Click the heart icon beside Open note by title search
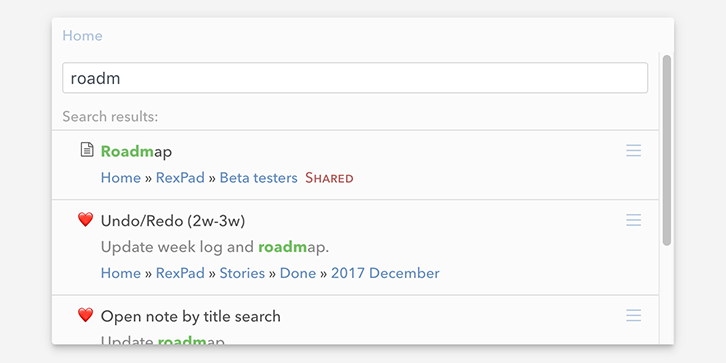This screenshot has height=363, width=726. (86, 315)
